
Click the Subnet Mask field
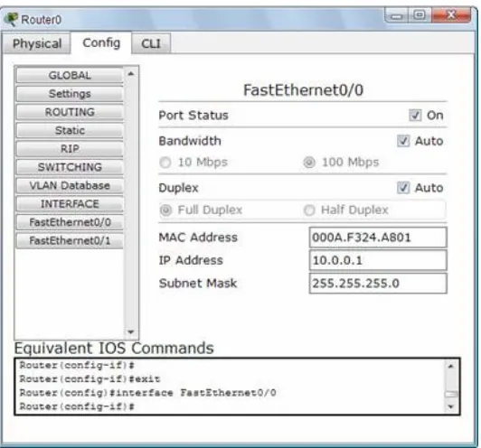378,284
